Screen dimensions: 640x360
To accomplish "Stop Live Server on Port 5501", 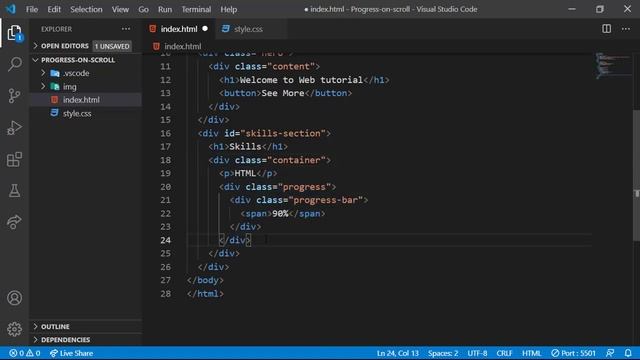I will coord(573,353).
